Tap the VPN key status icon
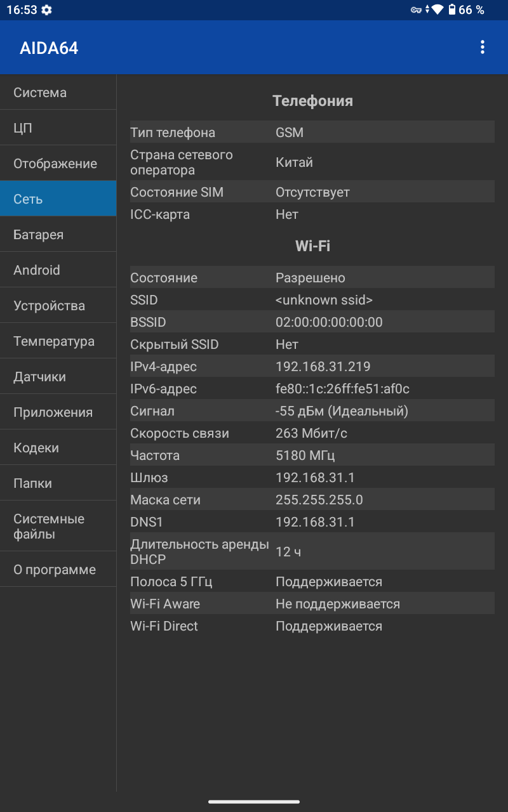 click(x=416, y=10)
